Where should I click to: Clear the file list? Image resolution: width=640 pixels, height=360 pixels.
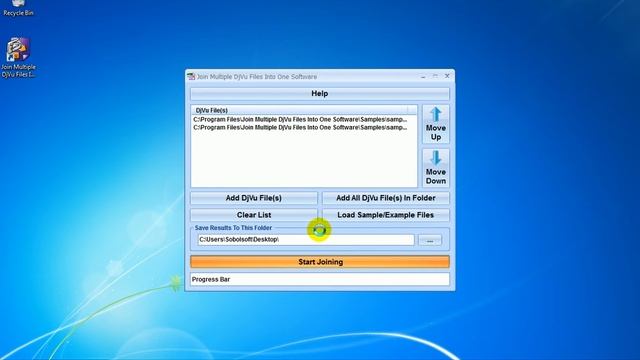coord(253,215)
